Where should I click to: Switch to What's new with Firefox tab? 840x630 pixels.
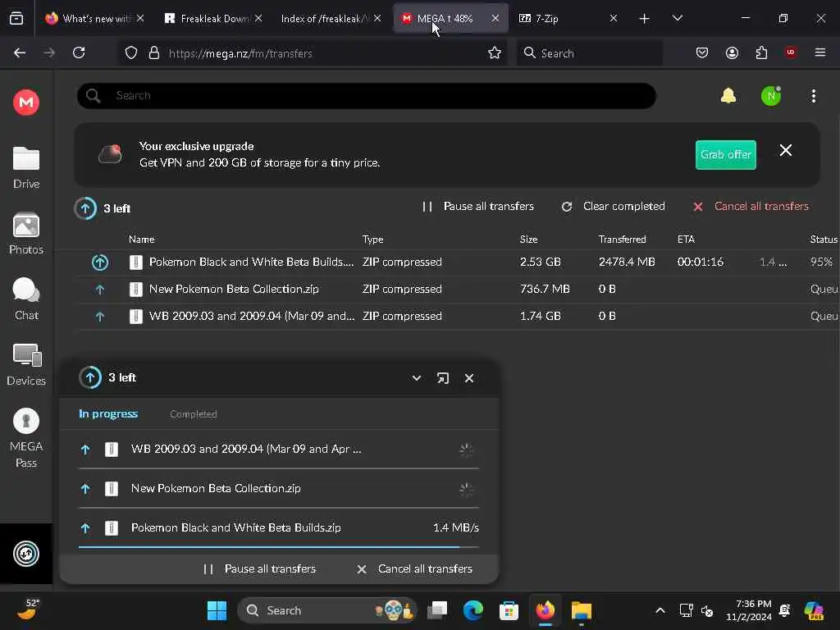point(95,18)
